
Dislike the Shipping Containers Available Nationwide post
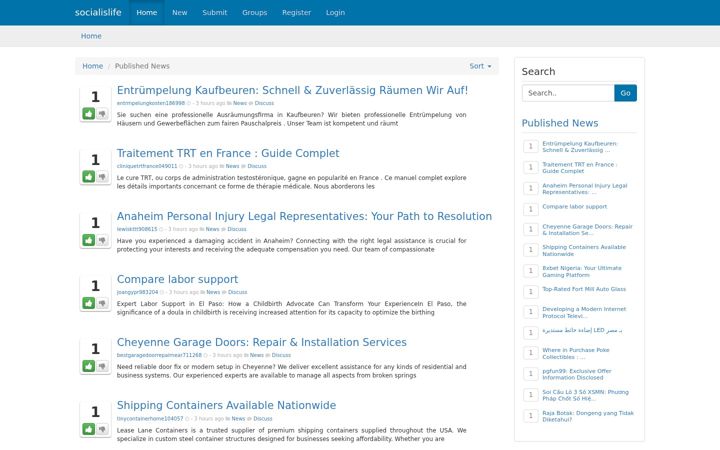tap(102, 429)
